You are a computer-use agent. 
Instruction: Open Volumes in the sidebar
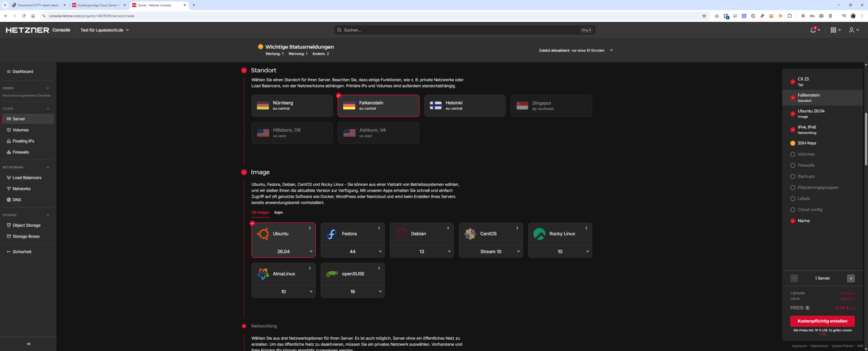(28, 130)
